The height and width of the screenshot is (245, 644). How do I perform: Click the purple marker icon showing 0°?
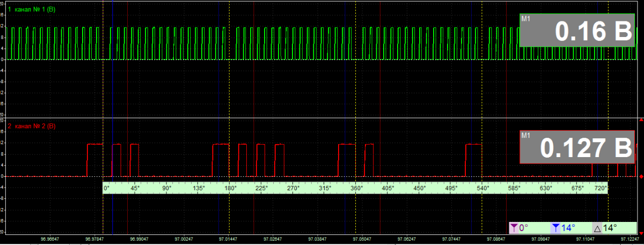tap(515, 228)
